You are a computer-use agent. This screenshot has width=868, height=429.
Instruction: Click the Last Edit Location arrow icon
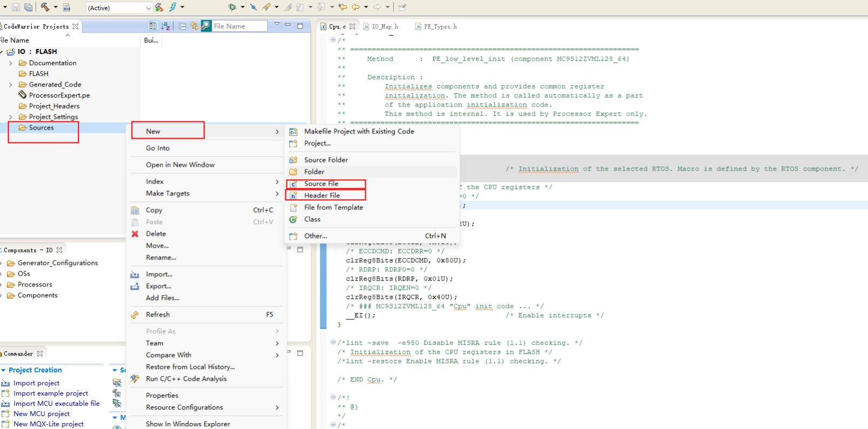(343, 7)
